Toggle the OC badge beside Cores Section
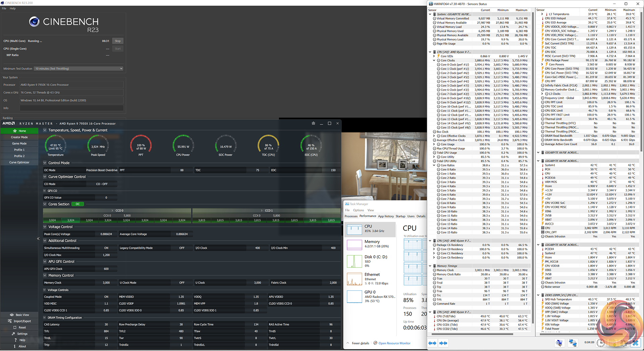The height and width of the screenshot is (351, 644). (77, 204)
